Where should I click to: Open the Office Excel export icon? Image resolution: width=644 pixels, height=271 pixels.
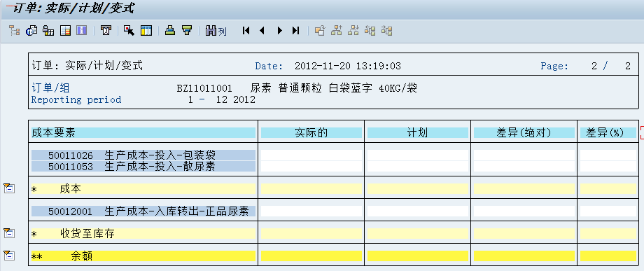click(x=48, y=31)
